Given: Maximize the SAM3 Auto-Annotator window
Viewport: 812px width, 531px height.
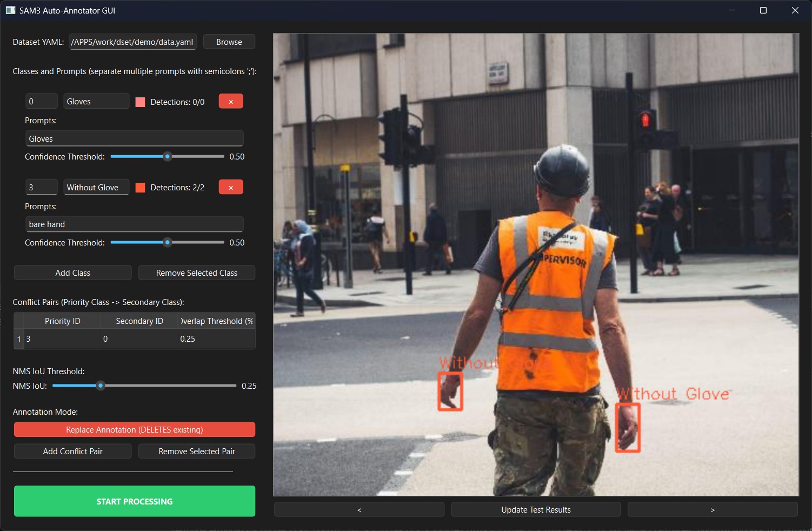Looking at the screenshot, I should [763, 10].
